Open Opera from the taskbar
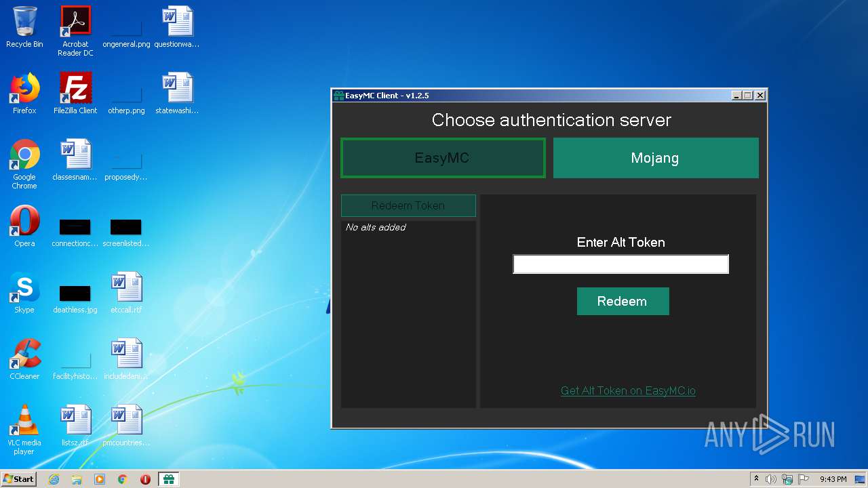Viewport: 868px width, 488px height. (145, 479)
